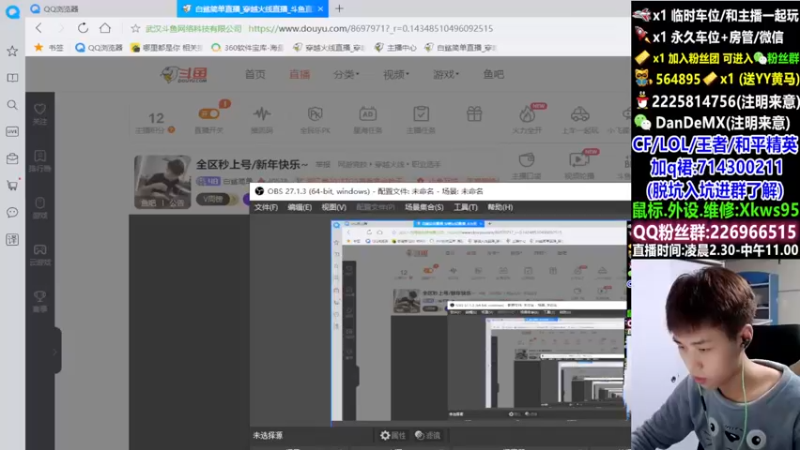800x450 pixels.
Task: Open the gift box icon in streamer toolbar
Action: tap(474, 114)
